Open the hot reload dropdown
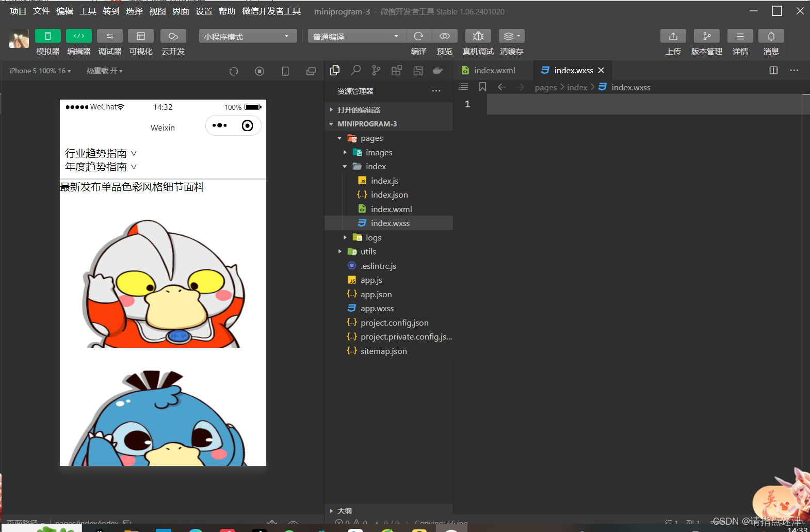The width and height of the screenshot is (810, 532). pos(105,71)
